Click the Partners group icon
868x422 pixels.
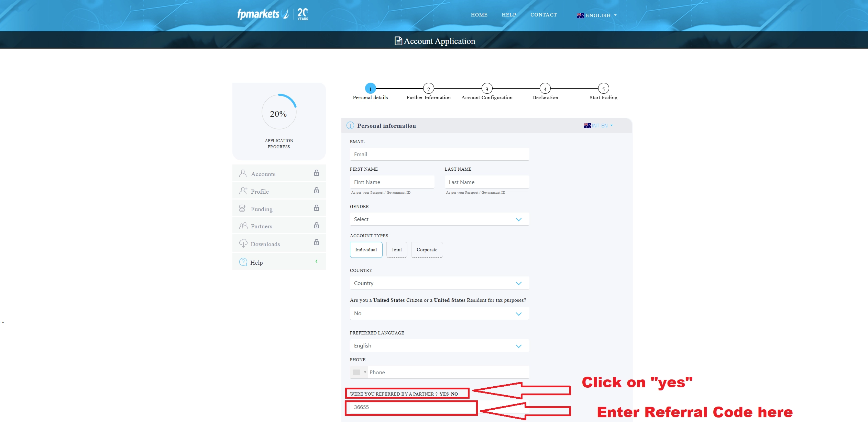pyautogui.click(x=243, y=226)
